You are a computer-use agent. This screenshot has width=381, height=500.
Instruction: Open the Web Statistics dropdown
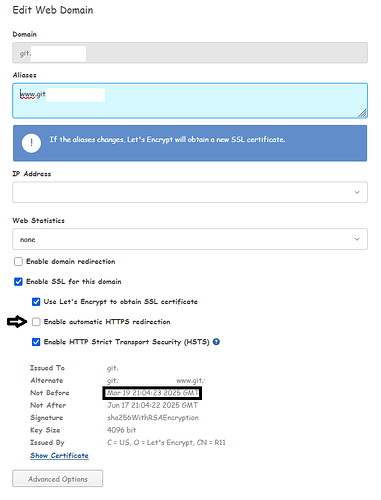[x=190, y=239]
